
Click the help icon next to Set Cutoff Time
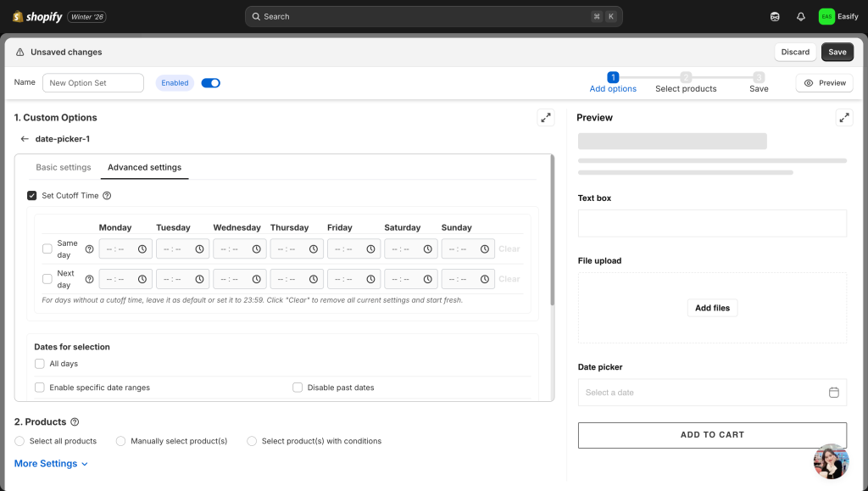107,196
